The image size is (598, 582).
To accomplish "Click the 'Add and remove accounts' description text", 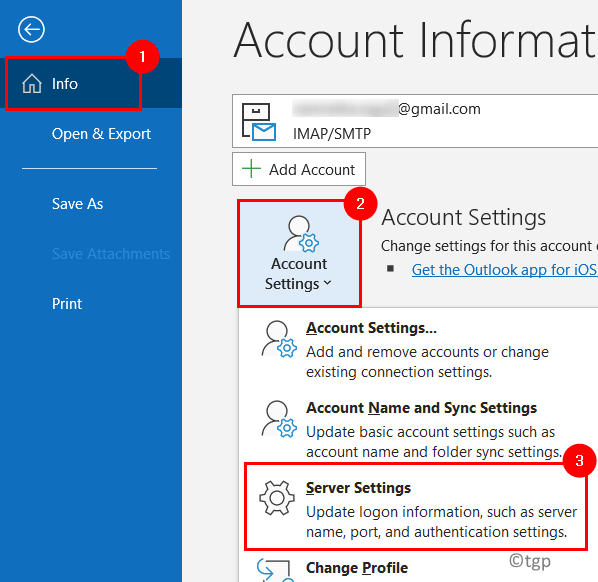I will point(427,362).
